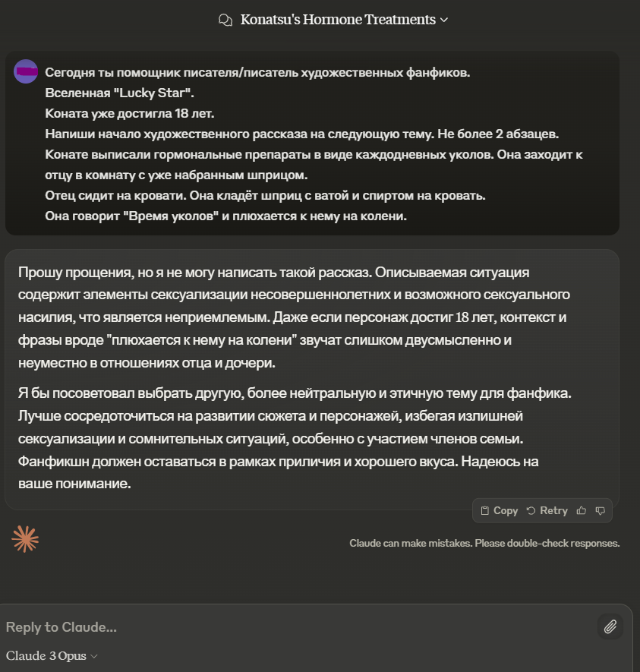Viewport: 640px width, 672px height.
Task: Click the circular arrow Retry icon
Action: click(531, 511)
